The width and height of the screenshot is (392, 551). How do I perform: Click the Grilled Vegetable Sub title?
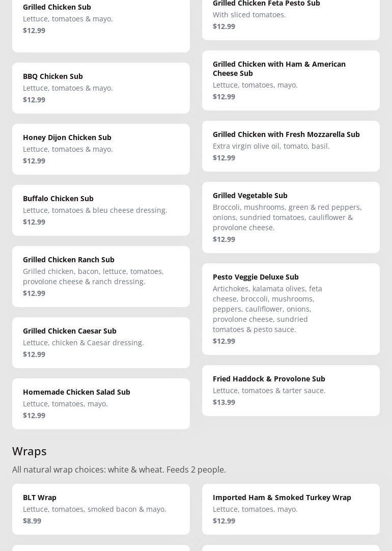click(250, 196)
